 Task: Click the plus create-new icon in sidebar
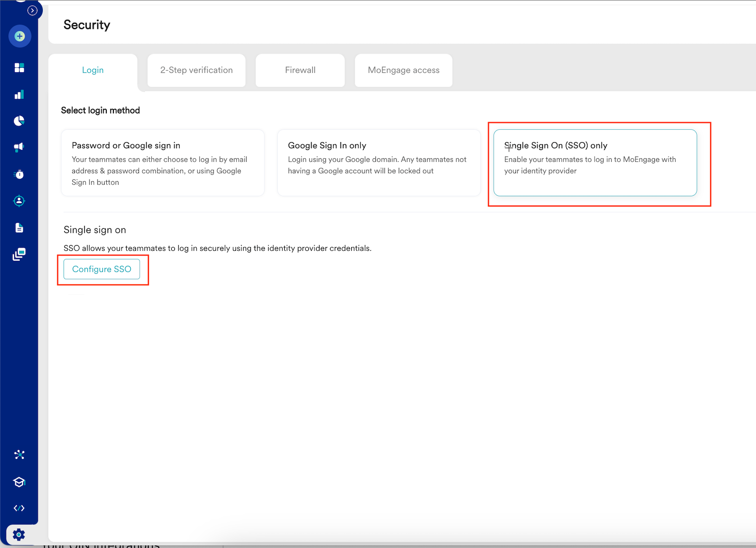19,36
